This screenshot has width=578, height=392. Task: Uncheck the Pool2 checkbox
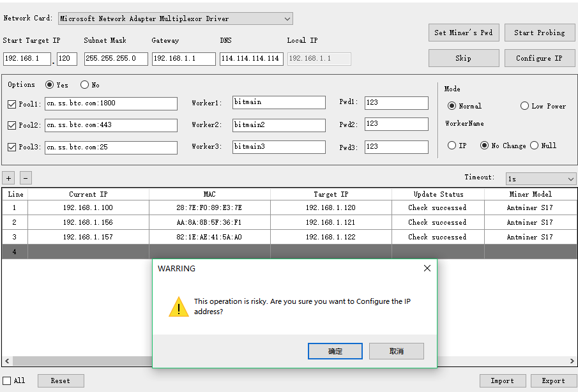pos(11,125)
